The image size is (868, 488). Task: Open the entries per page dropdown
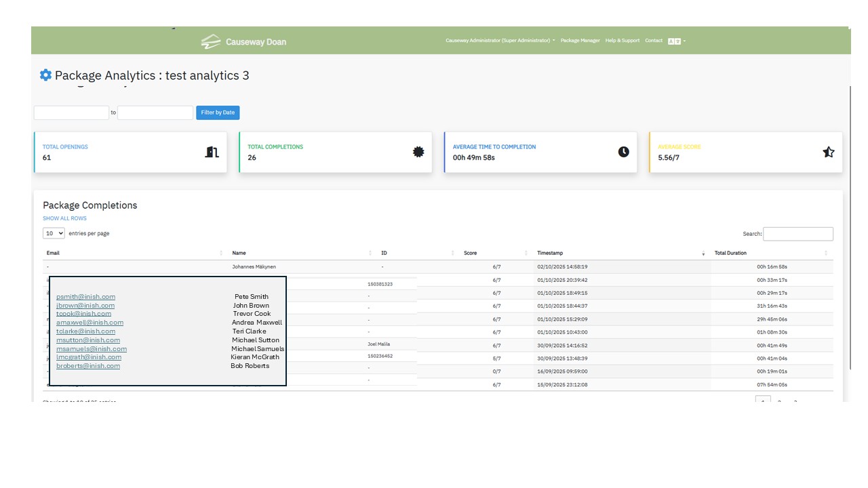point(54,233)
